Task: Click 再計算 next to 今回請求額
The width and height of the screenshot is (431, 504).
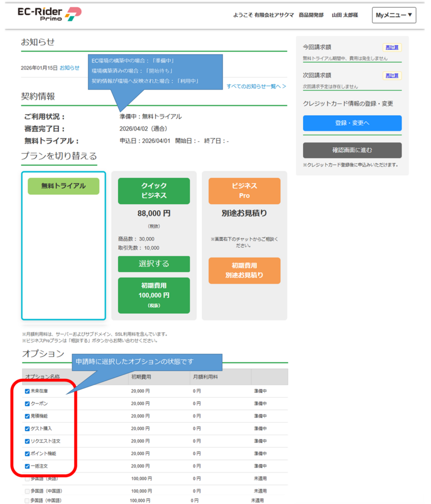Action: 392,47
